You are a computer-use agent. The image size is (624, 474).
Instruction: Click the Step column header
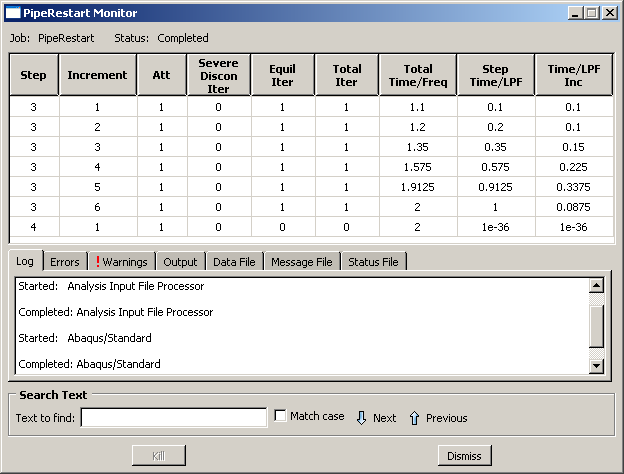[33, 75]
